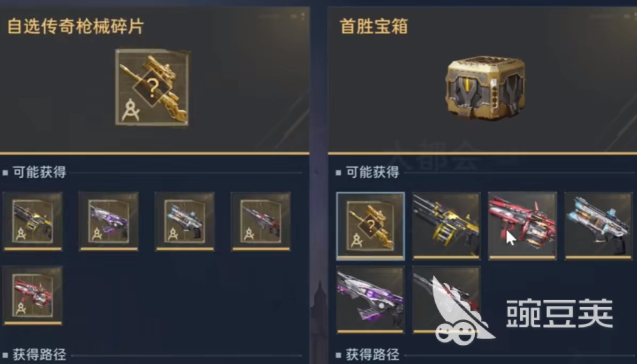Select the yellow-black gun fragment in left panel
This screenshot has height=364, width=637.
pos(33,222)
